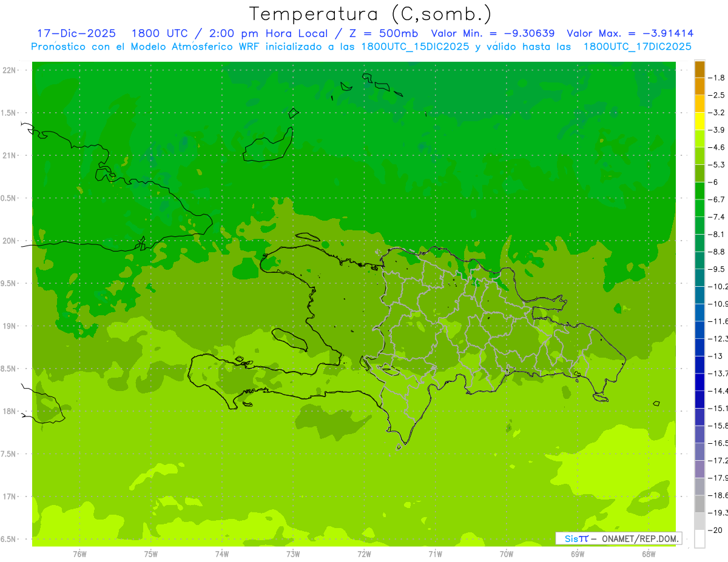Click the 'Temperatura (C,somb.)' chart title
728x562 pixels.
click(370, 14)
